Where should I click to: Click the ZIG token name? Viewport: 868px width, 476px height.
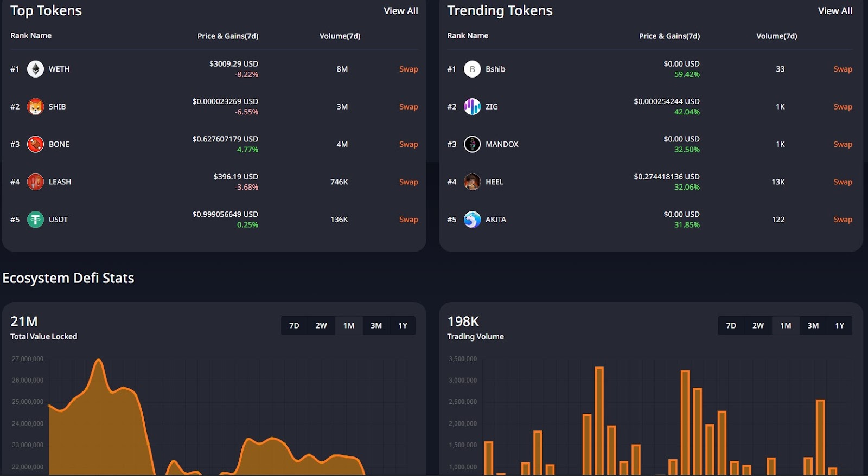click(492, 107)
